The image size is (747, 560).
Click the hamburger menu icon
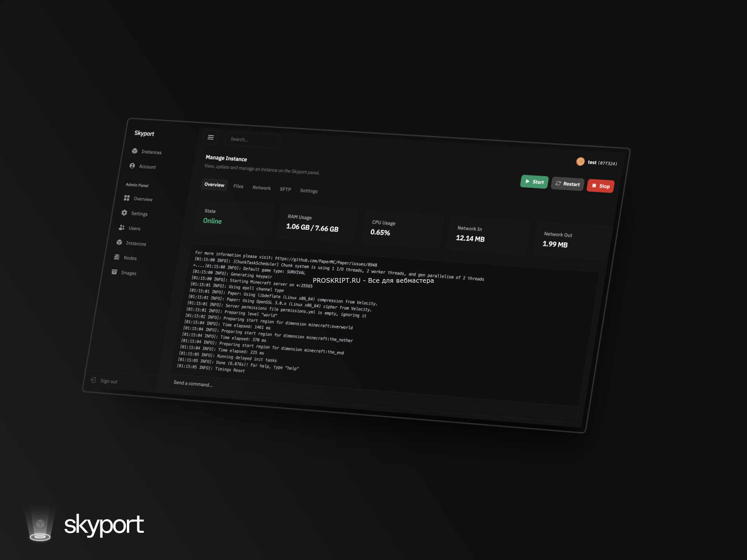pos(210,137)
